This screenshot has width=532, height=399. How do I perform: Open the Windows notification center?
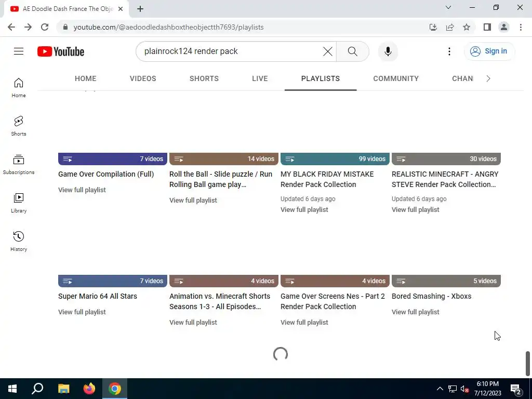pos(516,389)
